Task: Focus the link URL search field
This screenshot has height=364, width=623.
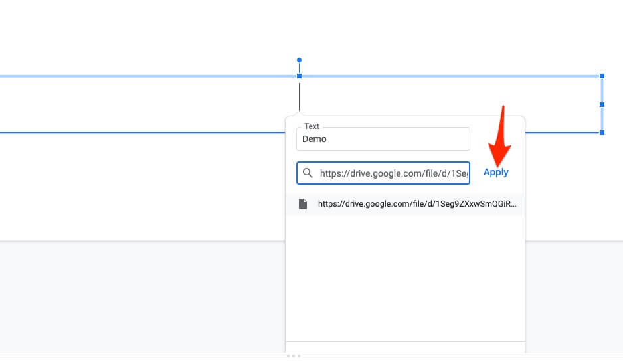Action: [x=393, y=173]
